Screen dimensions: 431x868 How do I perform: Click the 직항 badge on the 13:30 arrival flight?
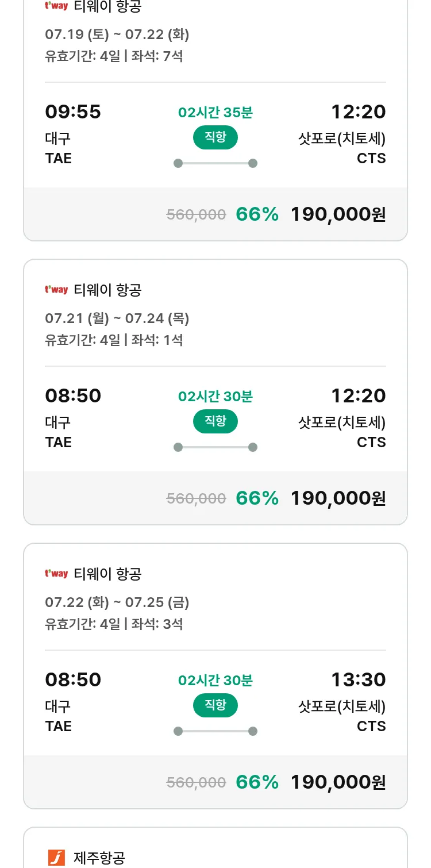point(215,705)
